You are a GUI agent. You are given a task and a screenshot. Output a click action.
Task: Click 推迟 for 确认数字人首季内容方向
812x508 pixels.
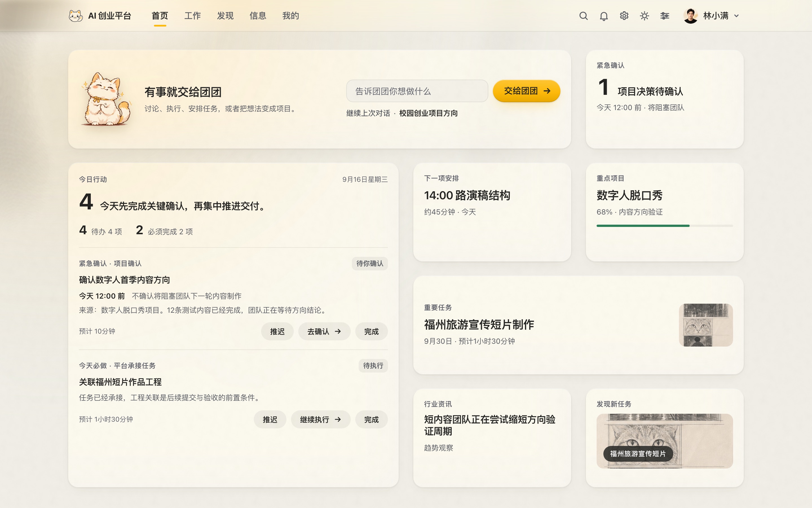(x=277, y=332)
